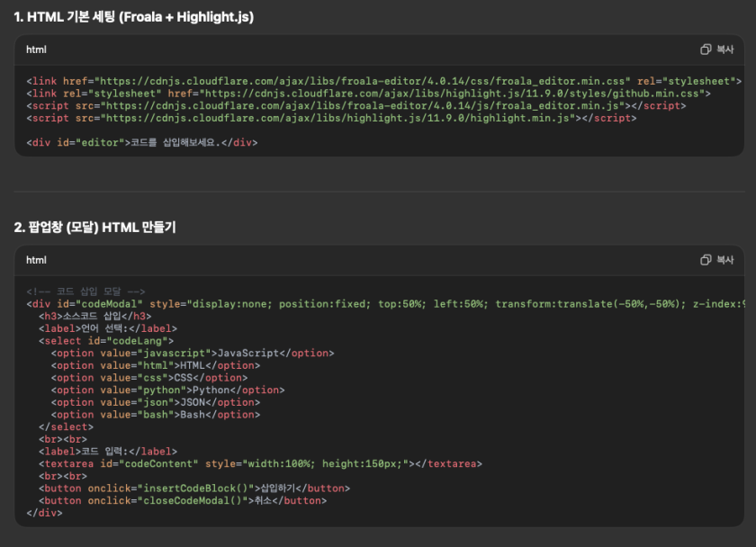Click the closeCodeModal() '취소' button line
Viewport: 756px width, 547px height.
182,501
